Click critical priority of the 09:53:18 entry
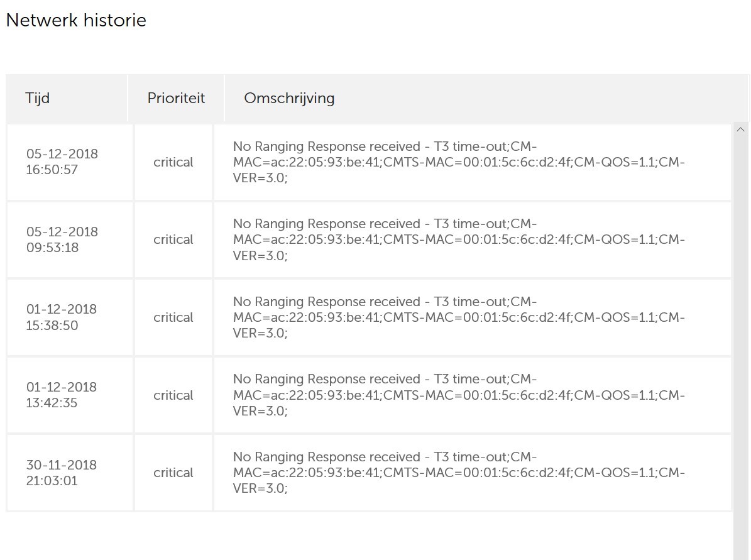This screenshot has width=751, height=560. pyautogui.click(x=173, y=239)
